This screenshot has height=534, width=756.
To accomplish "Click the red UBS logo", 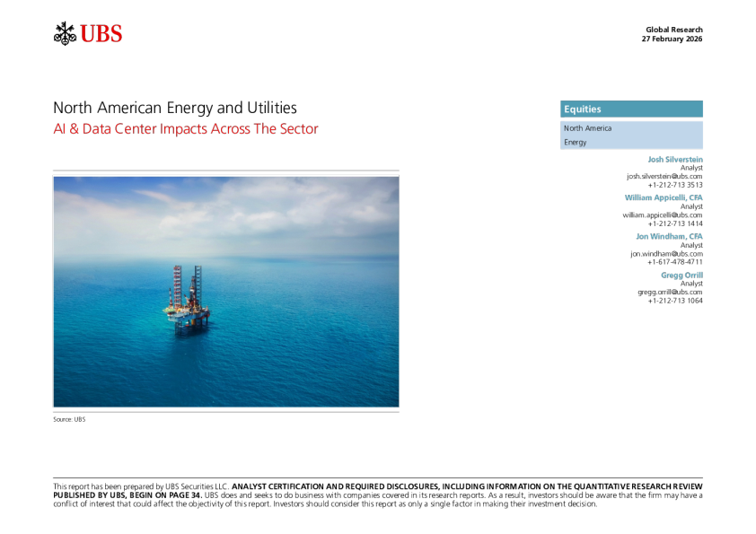I will click(101, 35).
